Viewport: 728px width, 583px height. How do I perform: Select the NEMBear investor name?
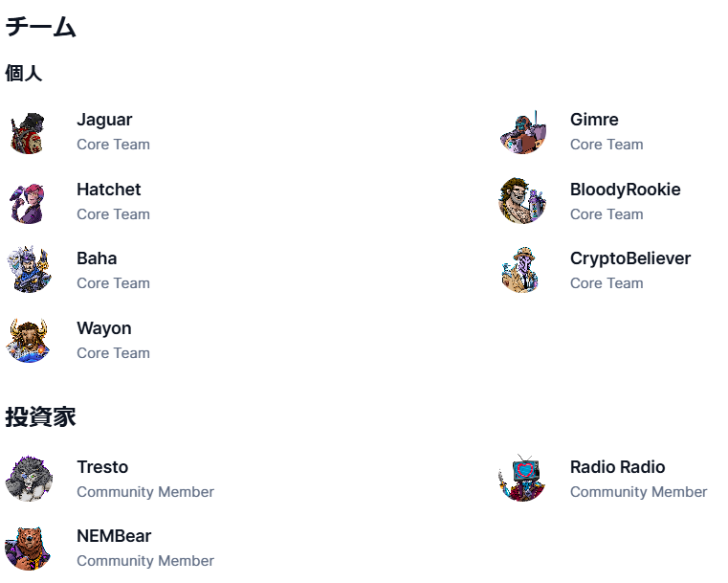click(114, 536)
